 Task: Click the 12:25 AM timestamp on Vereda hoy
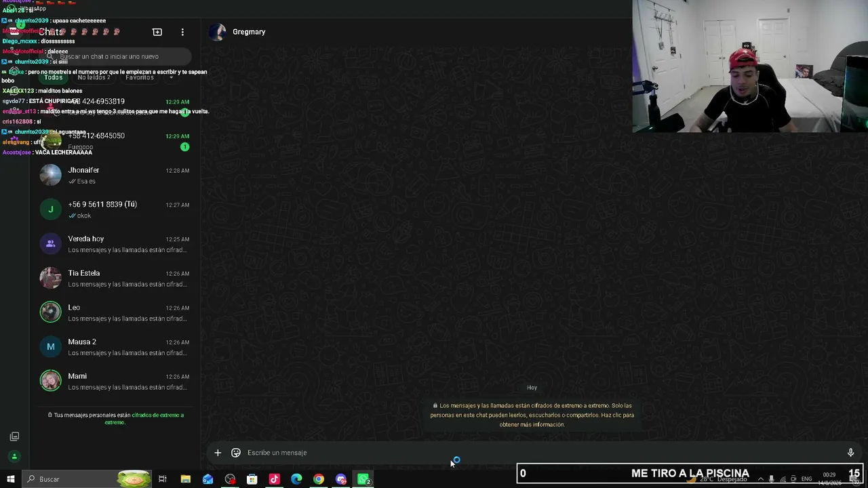coord(178,239)
